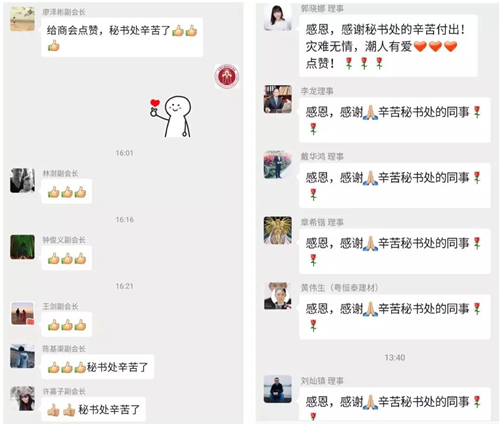Tap 戴华鸿 理事's flower-field avatar

[x=278, y=165]
